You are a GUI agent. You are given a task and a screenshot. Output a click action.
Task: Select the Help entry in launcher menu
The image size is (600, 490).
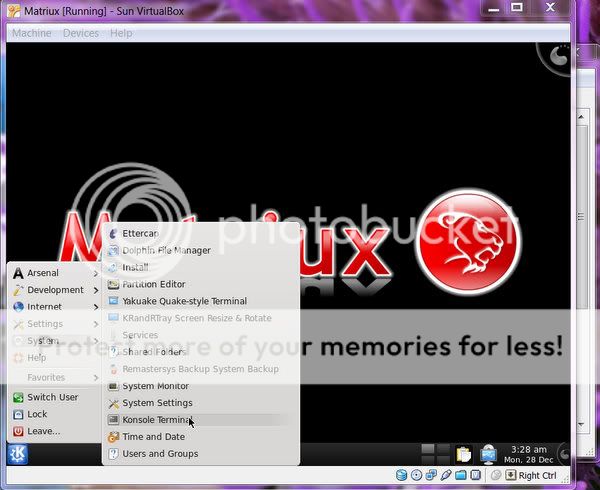tap(54, 358)
